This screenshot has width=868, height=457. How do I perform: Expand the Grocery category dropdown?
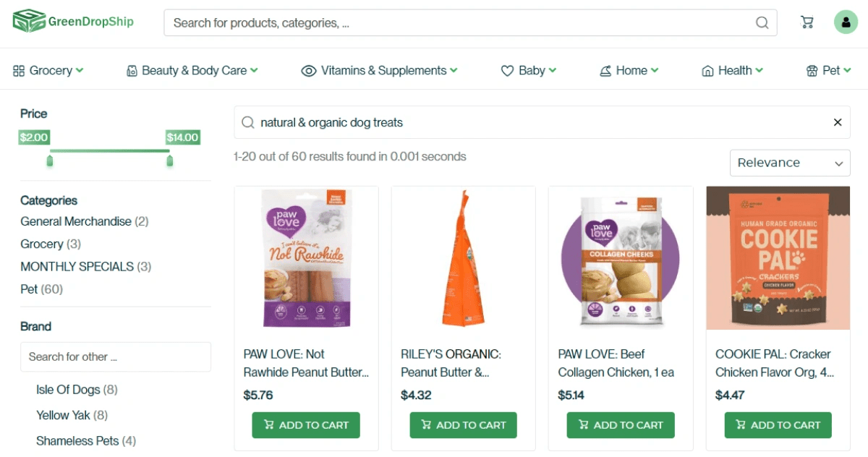[x=51, y=244]
